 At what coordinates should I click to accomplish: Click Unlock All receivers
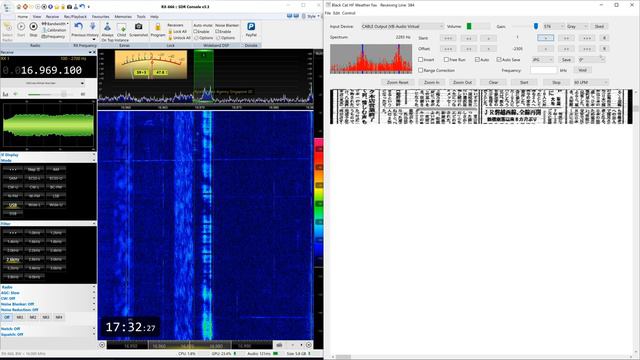pos(180,38)
